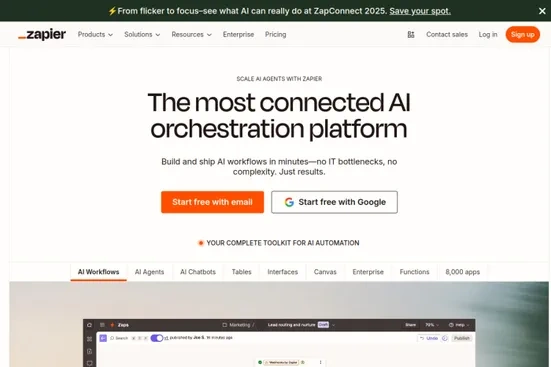Expand the Resources menu
The height and width of the screenshot is (367, 551).
[x=192, y=34]
